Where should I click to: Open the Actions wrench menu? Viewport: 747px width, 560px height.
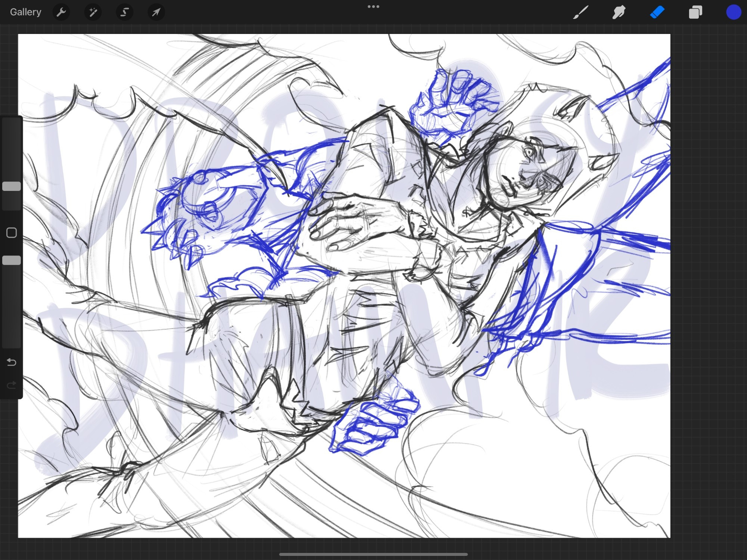tap(61, 12)
